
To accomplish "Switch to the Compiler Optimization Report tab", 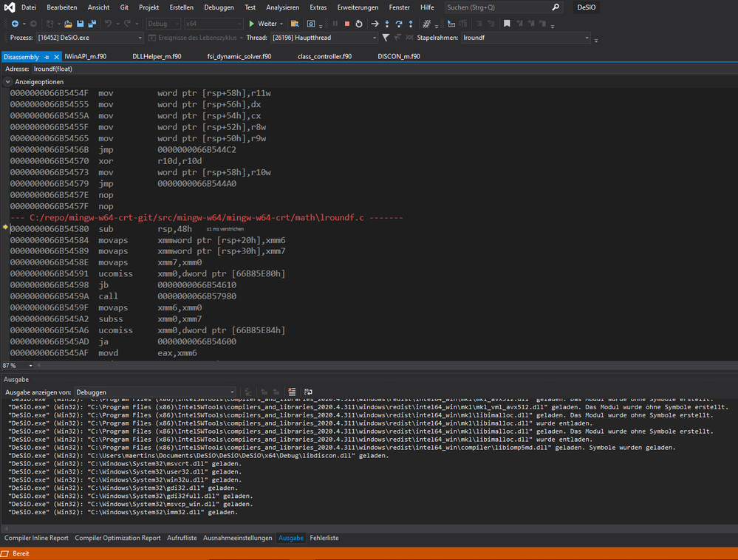I will (x=117, y=538).
